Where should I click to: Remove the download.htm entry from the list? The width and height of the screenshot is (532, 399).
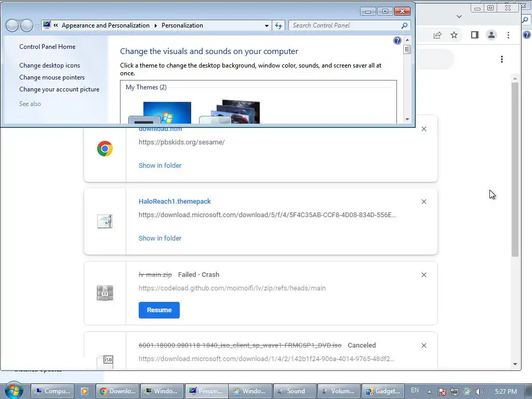[x=424, y=129]
